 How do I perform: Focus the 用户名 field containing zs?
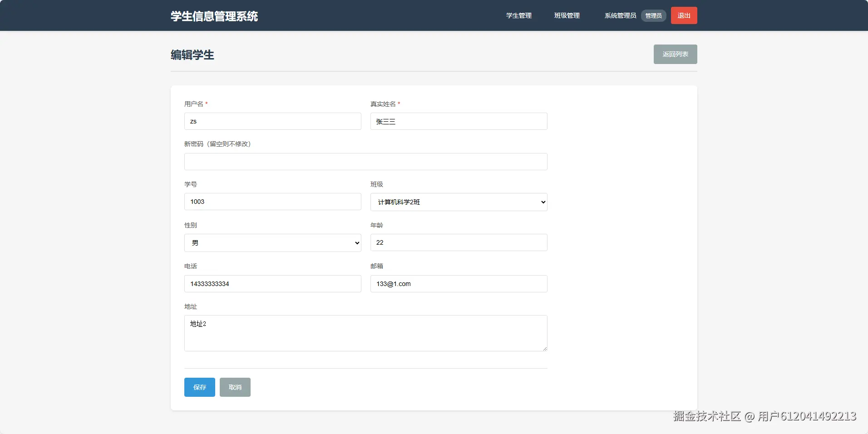coord(272,121)
